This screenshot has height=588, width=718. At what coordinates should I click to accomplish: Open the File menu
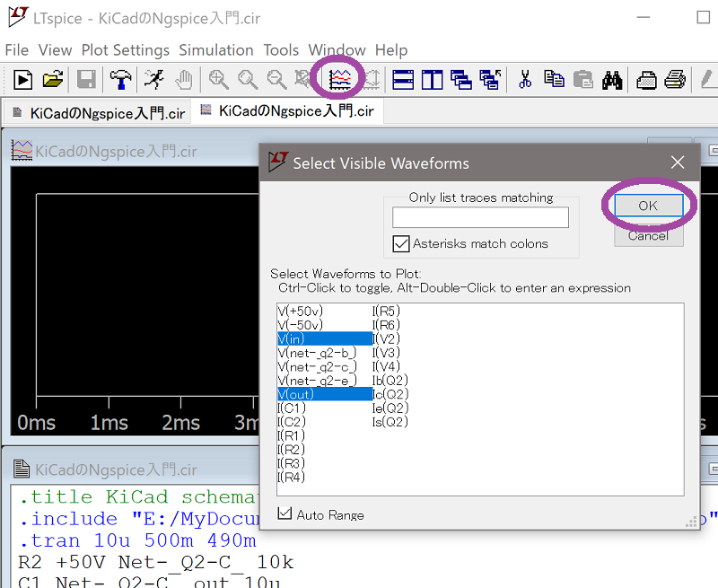tap(17, 50)
